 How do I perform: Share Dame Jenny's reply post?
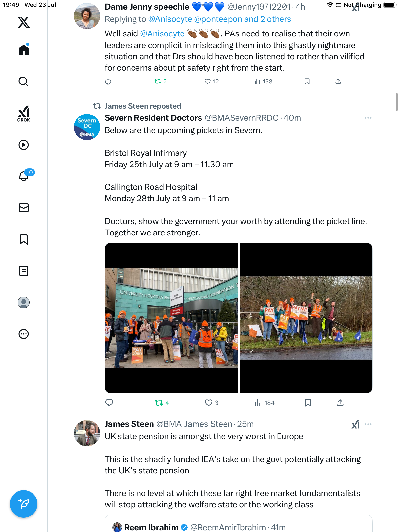(x=338, y=82)
